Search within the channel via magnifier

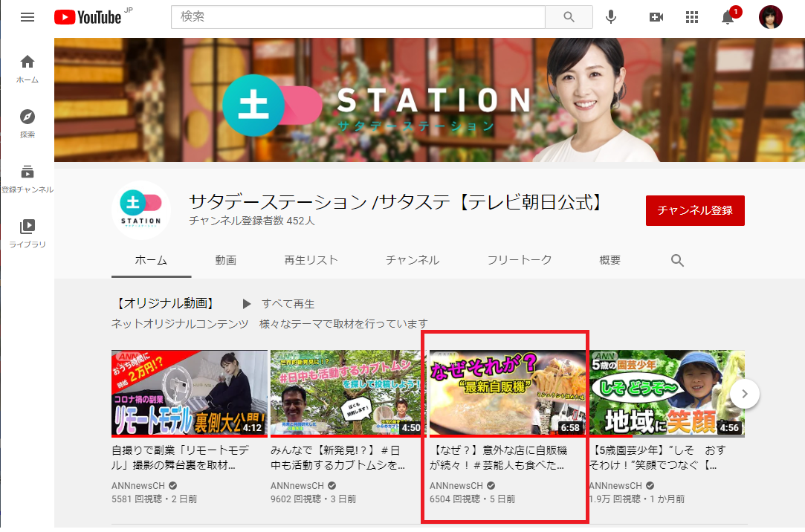677,261
